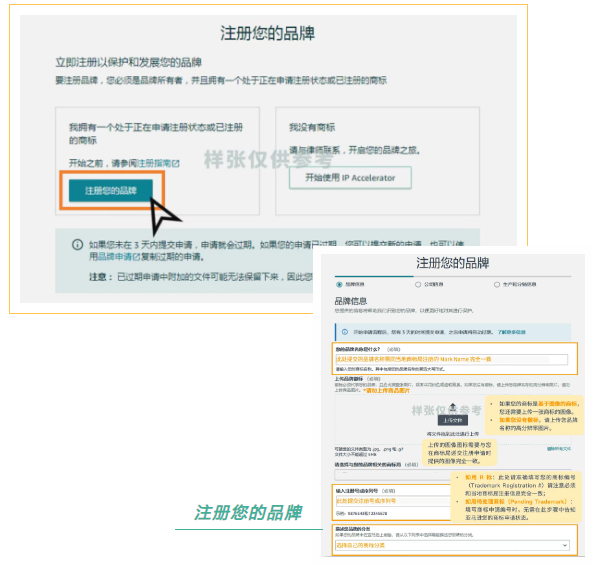Select the 生产和分销信息 step radio button
Viewport: 604px width, 566px height.
coord(497,284)
